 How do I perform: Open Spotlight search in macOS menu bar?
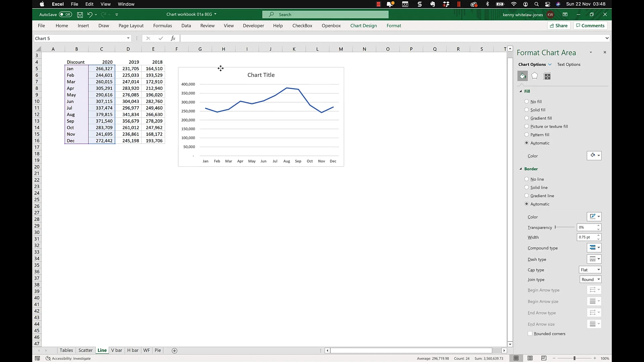pos(536,4)
